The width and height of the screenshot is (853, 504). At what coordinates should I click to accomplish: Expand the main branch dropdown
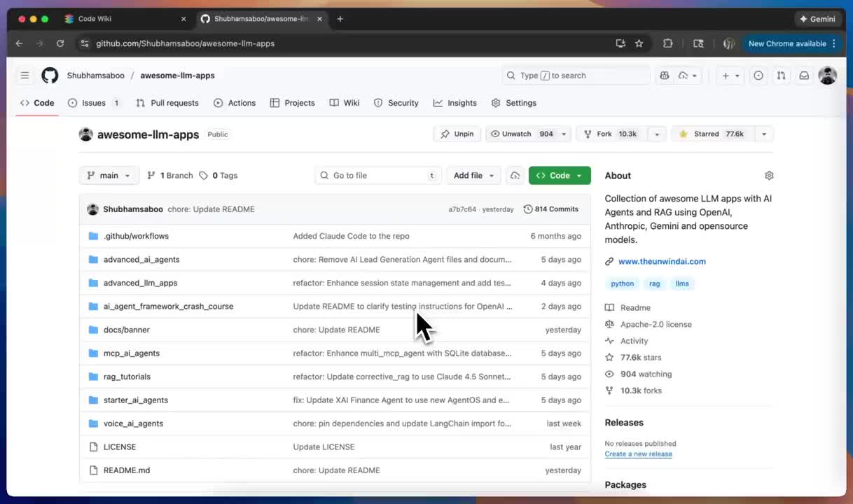(x=109, y=176)
